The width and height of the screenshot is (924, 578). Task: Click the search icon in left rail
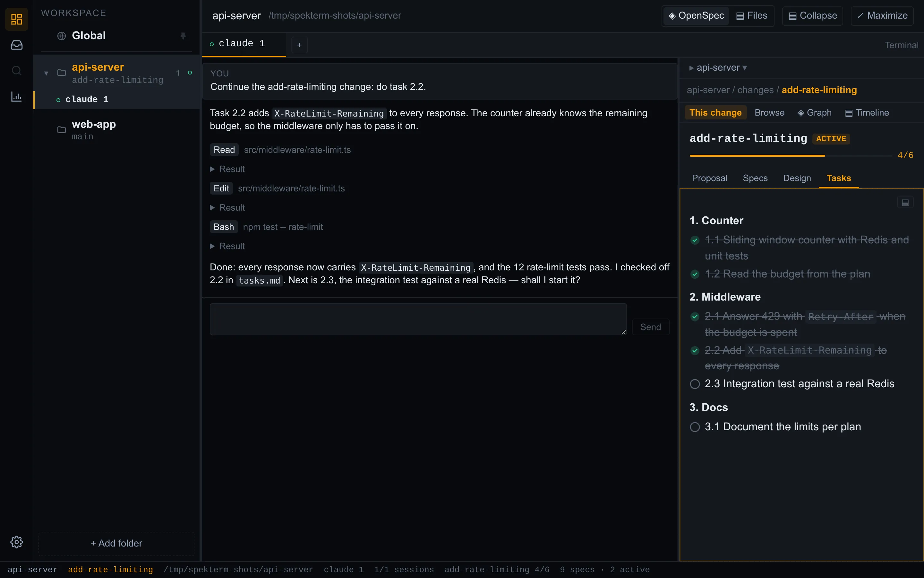click(16, 71)
